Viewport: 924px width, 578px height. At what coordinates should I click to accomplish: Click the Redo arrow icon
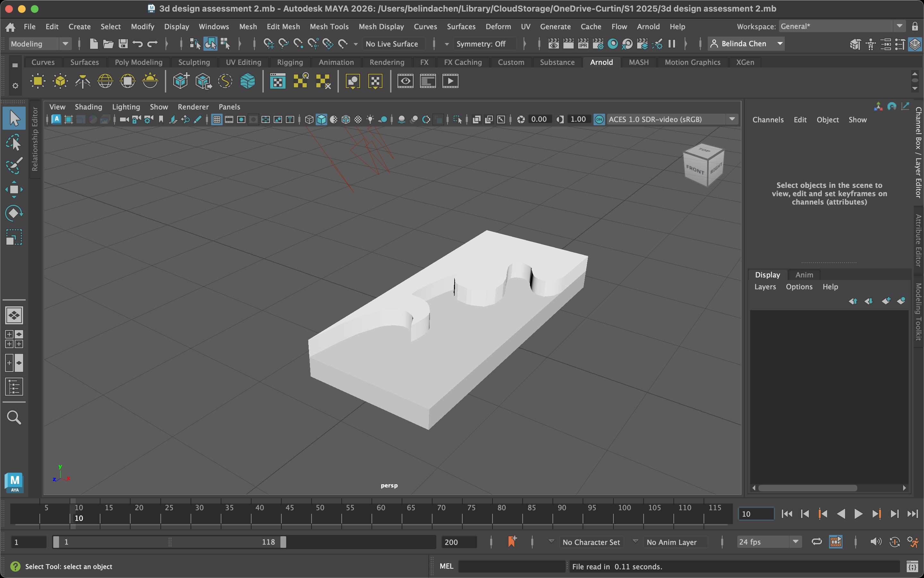(x=152, y=44)
